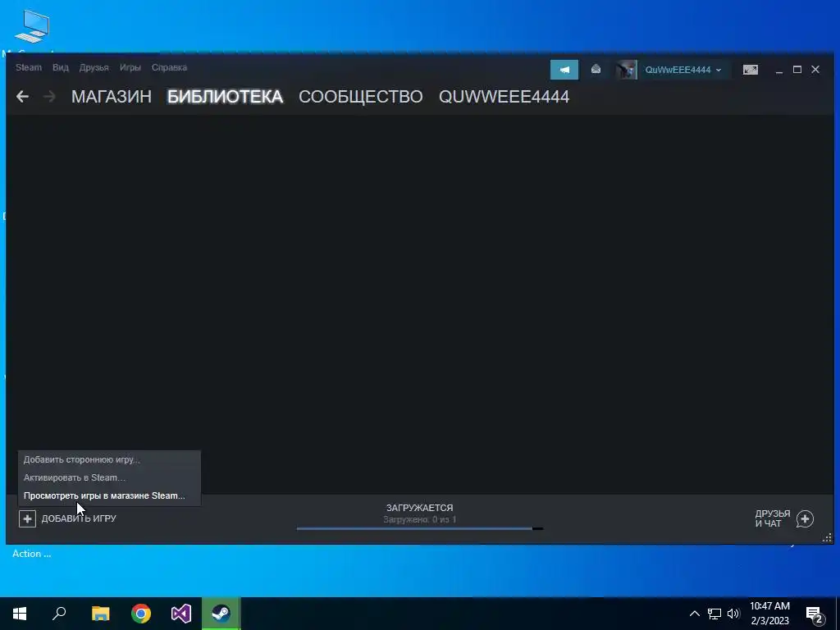
Task: Open the Справка menu
Action: 169,67
